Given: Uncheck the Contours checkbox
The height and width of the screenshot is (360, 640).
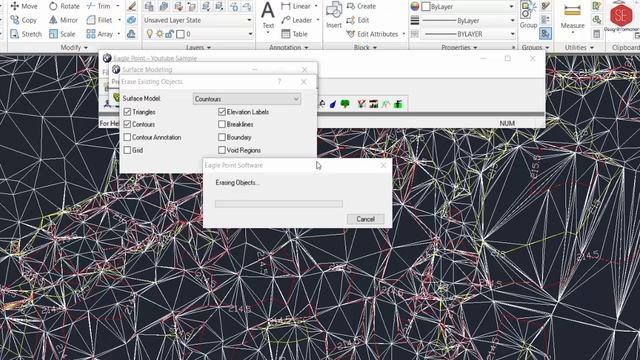Looking at the screenshot, I should (127, 124).
